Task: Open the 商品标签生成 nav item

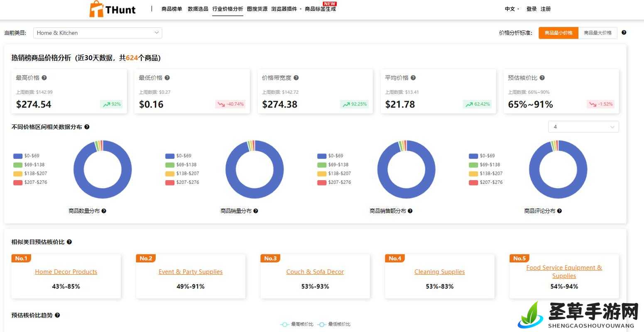Action: [x=320, y=9]
